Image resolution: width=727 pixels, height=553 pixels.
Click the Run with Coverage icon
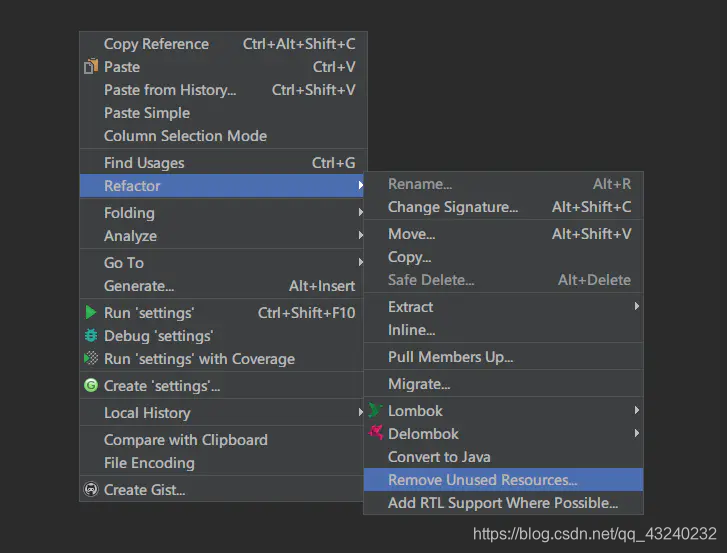(91, 358)
